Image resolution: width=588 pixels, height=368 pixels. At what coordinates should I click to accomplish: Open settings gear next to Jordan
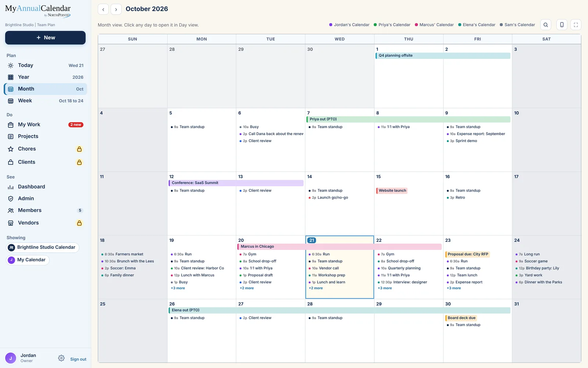click(61, 358)
